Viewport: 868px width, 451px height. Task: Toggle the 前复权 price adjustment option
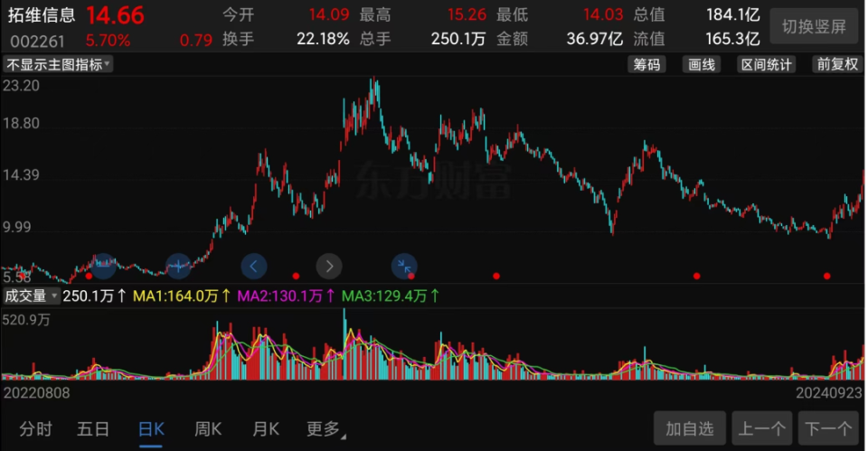pos(837,65)
